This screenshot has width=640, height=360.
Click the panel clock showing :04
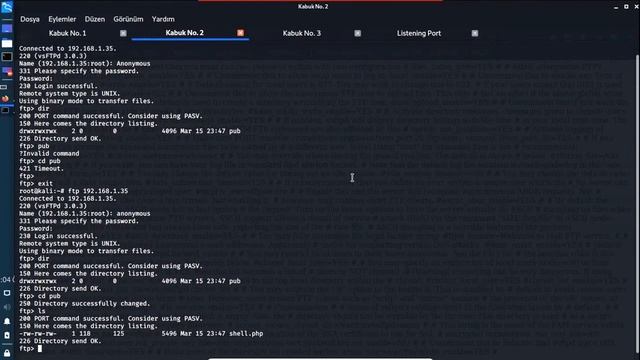click(x=6, y=280)
